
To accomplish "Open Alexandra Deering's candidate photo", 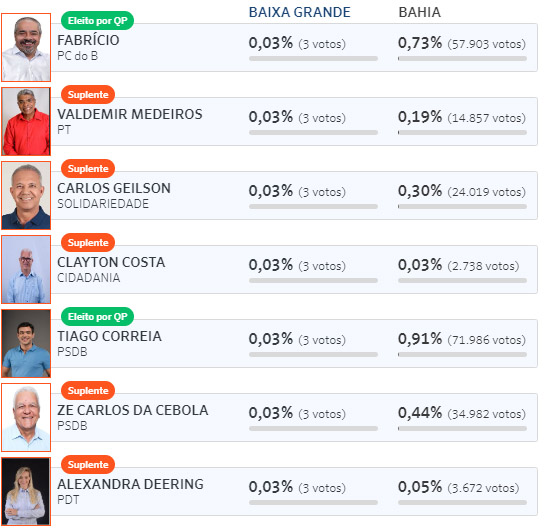I will point(26,491).
